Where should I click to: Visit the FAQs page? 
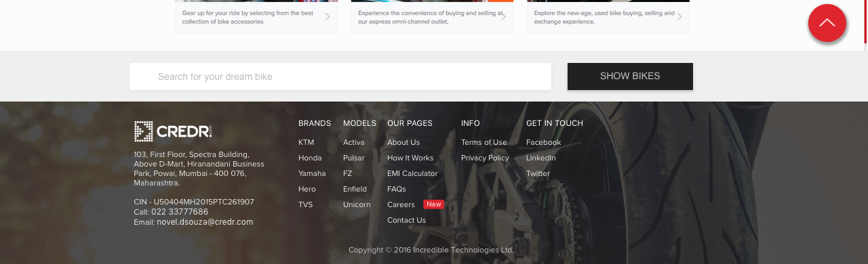pos(397,189)
